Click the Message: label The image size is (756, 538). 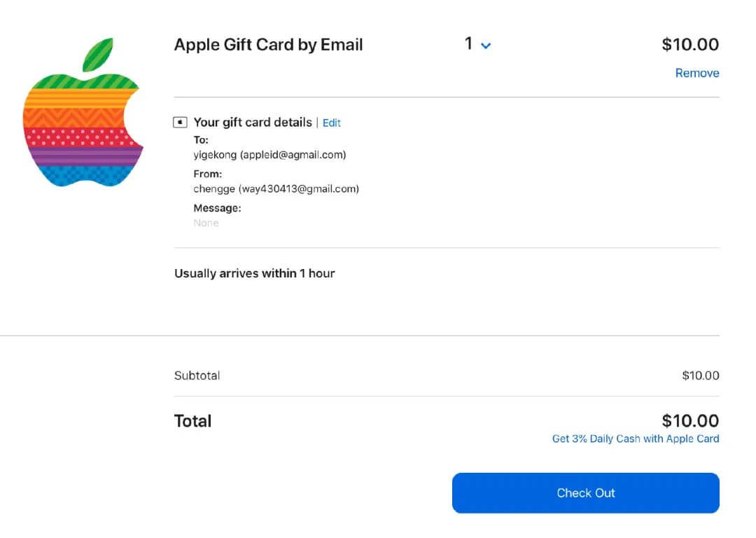point(217,208)
